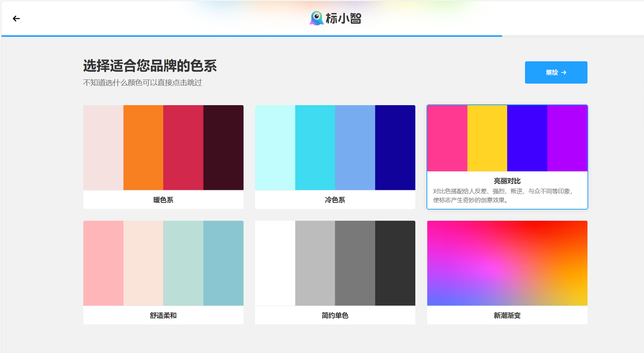Click the hot pink swatch in 亮丽对比 palette
The height and width of the screenshot is (353, 644).
[x=447, y=138]
